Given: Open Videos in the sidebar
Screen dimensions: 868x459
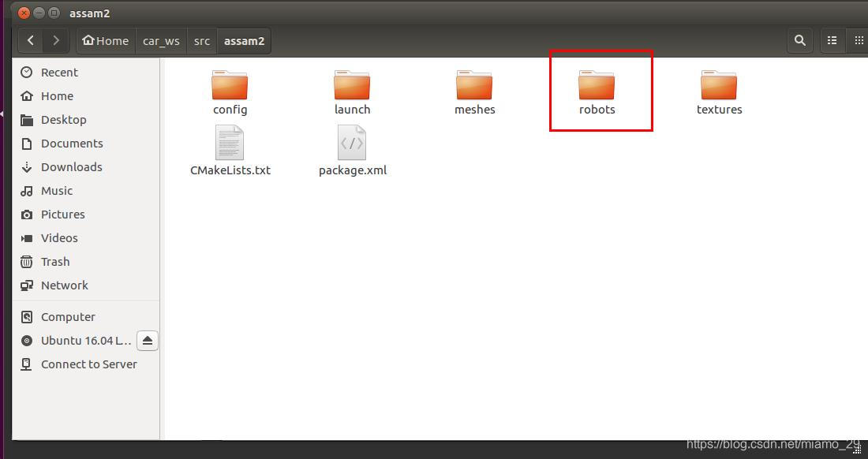Looking at the screenshot, I should pyautogui.click(x=86, y=238).
